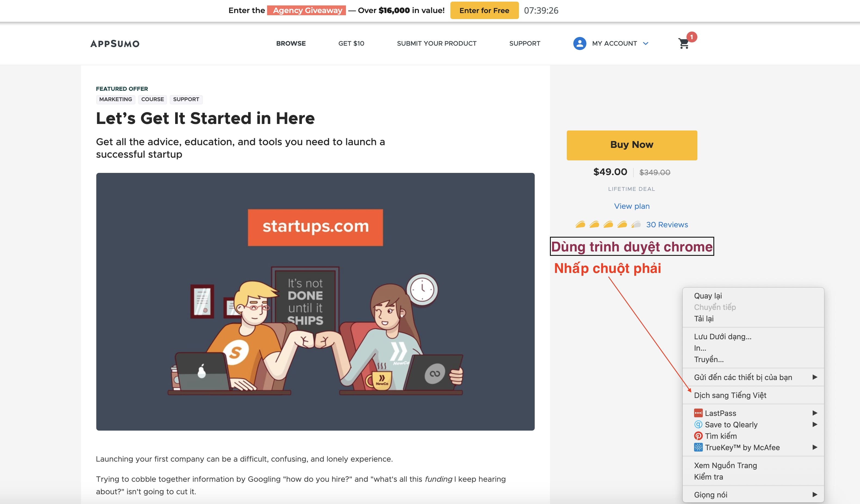Screen dimensions: 860x504
Task: Click the startups.com hero image
Action: pos(315,301)
